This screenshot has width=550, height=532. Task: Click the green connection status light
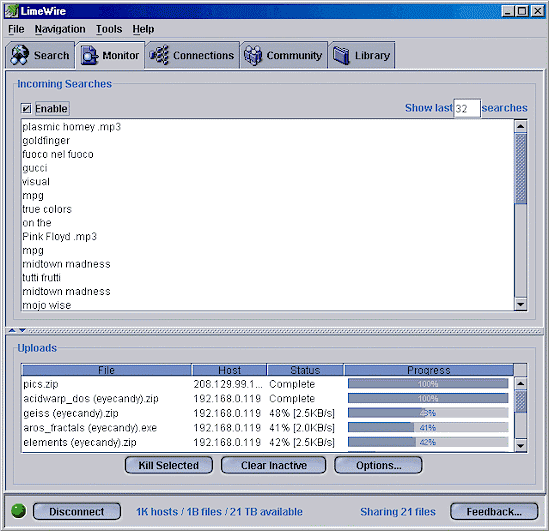pyautogui.click(x=19, y=511)
